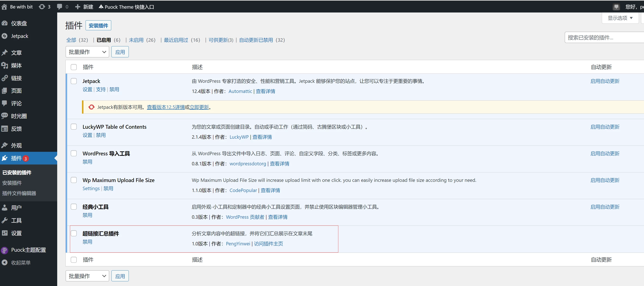Viewport: 644px width, 286px height.
Task: Click the 评论 comment icon in sidebar
Action: [x=4, y=103]
